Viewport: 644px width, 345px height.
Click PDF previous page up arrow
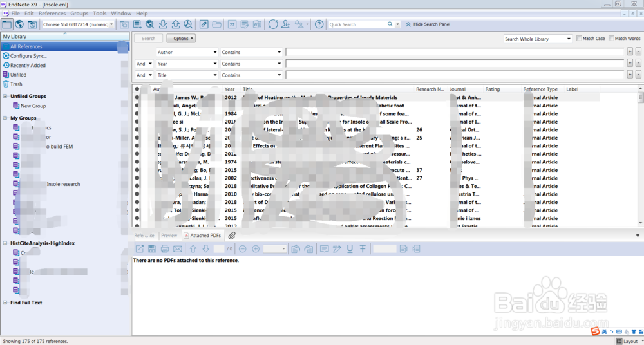(x=193, y=249)
